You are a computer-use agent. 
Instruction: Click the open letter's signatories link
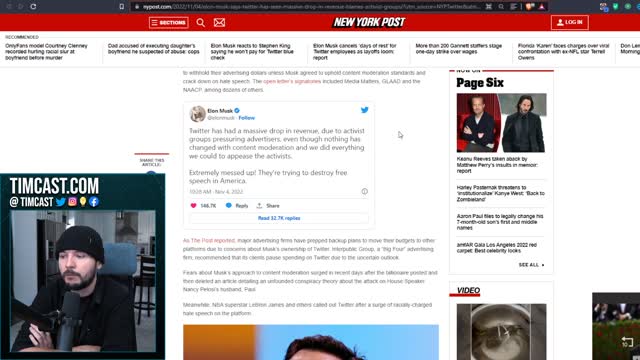(x=292, y=81)
